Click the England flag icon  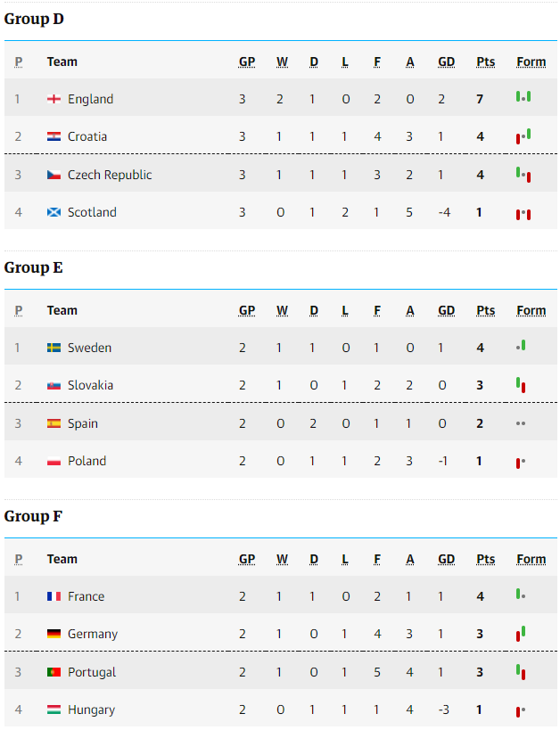(54, 99)
